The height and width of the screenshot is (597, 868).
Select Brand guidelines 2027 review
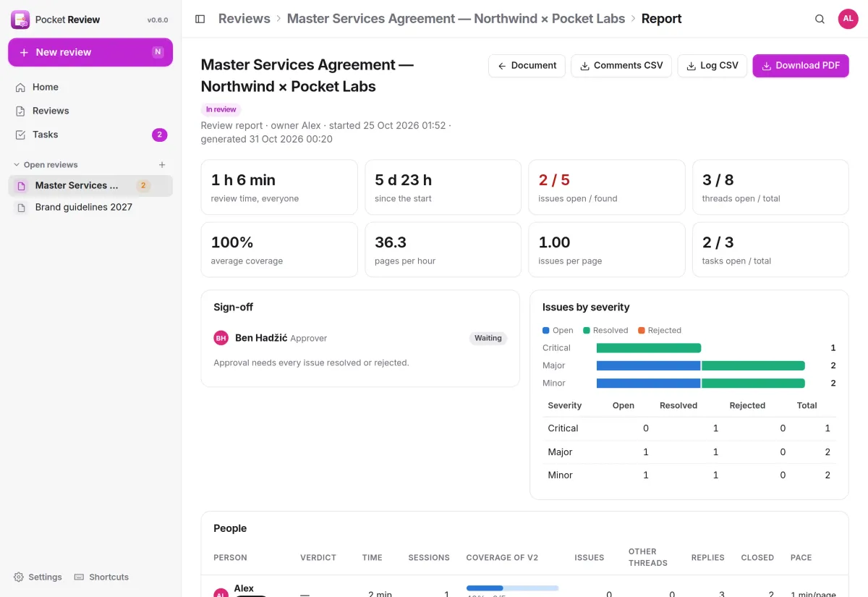90,207
